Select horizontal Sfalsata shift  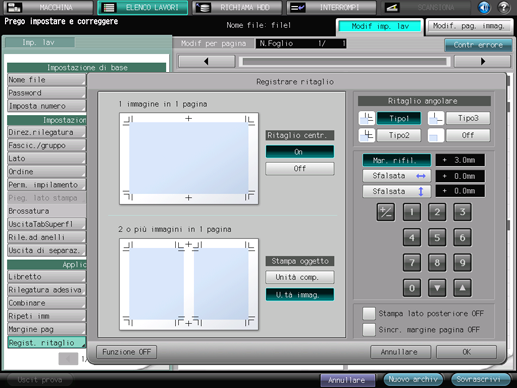tap(396, 176)
